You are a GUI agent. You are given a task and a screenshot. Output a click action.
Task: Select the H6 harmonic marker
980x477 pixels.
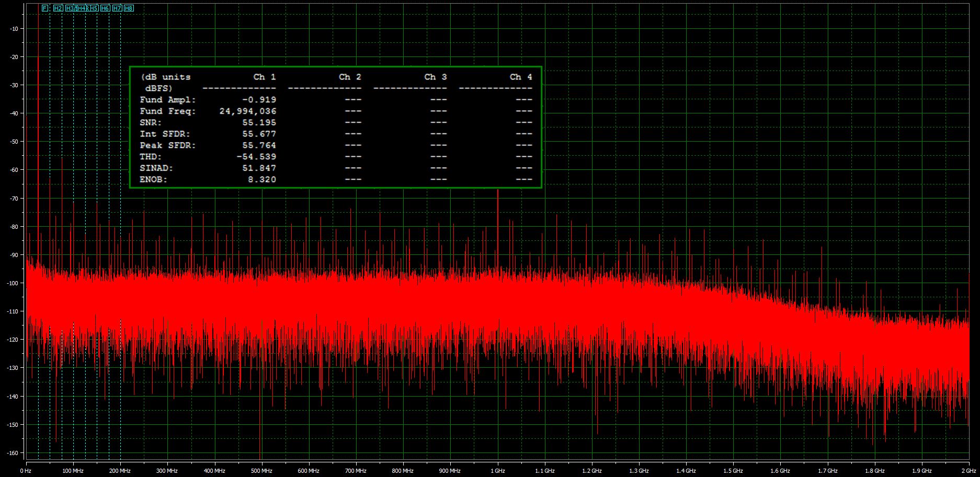[x=105, y=8]
